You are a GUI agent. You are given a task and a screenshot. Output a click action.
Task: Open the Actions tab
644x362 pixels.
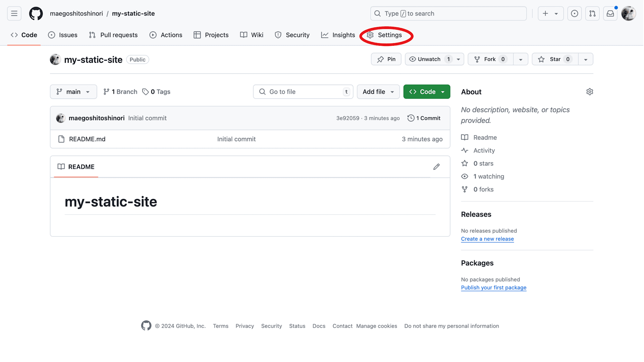tap(166, 35)
